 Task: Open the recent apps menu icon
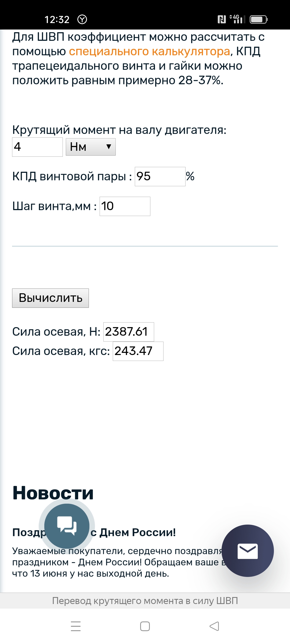pos(76,626)
